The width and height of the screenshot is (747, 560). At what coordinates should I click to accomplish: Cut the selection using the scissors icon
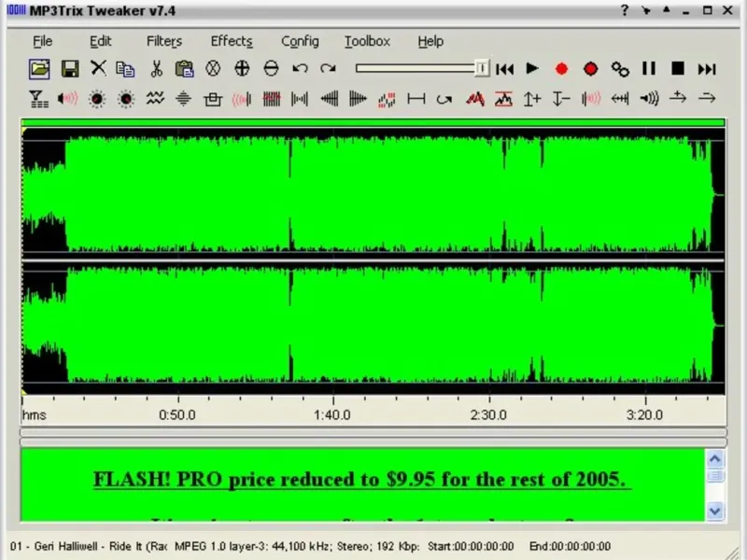(x=156, y=68)
